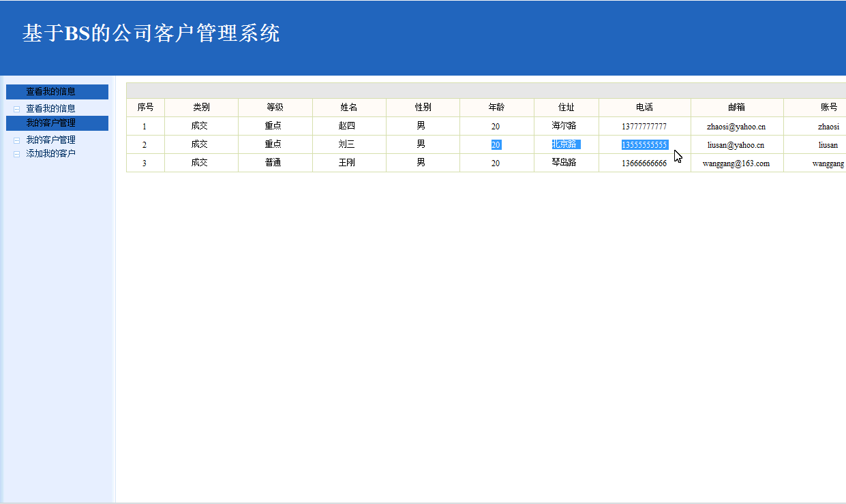Click the 类别 column header
The width and height of the screenshot is (846, 504).
click(201, 108)
